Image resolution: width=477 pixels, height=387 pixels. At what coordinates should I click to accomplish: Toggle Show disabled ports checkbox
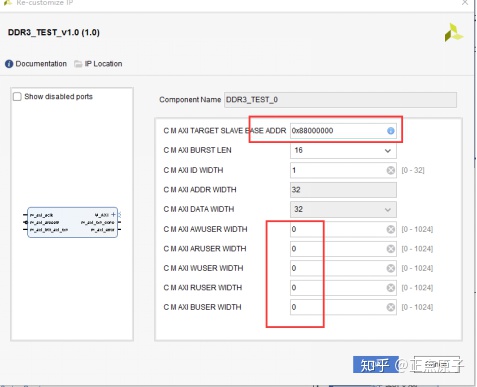(17, 97)
